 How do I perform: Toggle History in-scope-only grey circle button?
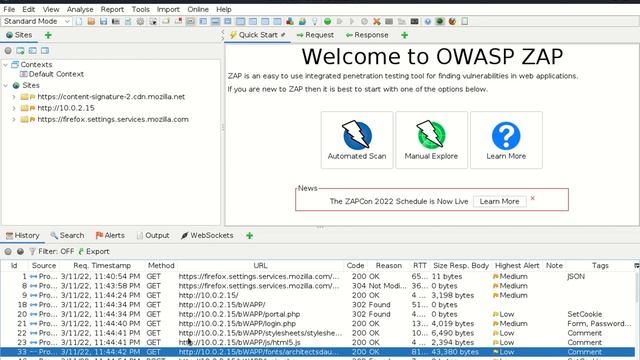8,251
